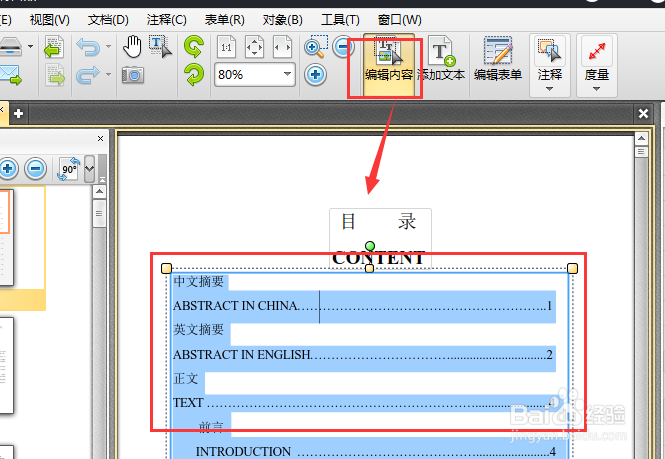Click the TEXT table-of-contents line
665x459 pixels.
(x=364, y=402)
